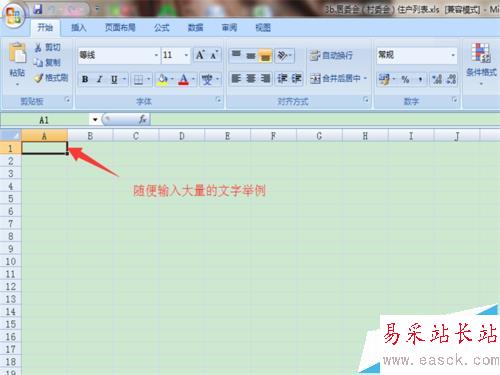Image resolution: width=500 pixels, height=375 pixels.
Task: Apply the yellow fill color
Action: (x=163, y=79)
